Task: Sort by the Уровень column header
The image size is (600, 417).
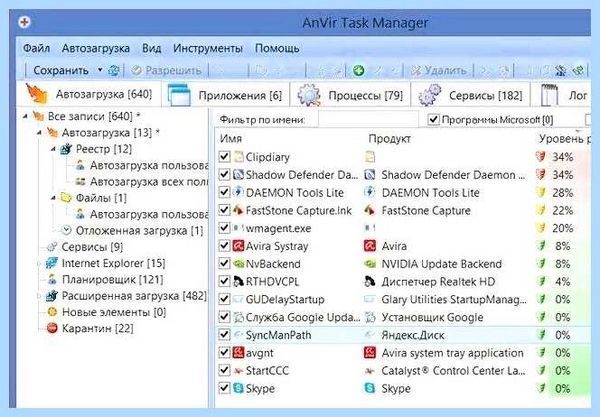Action: click(564, 138)
